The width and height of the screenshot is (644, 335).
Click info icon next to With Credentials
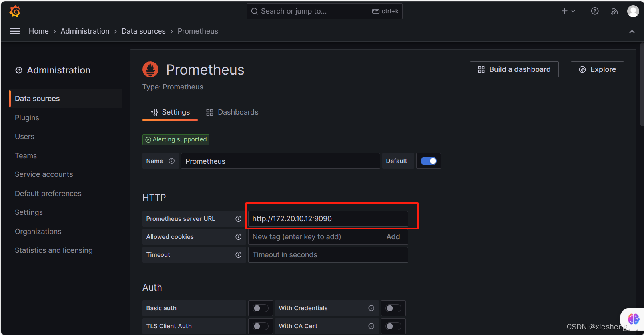point(371,308)
